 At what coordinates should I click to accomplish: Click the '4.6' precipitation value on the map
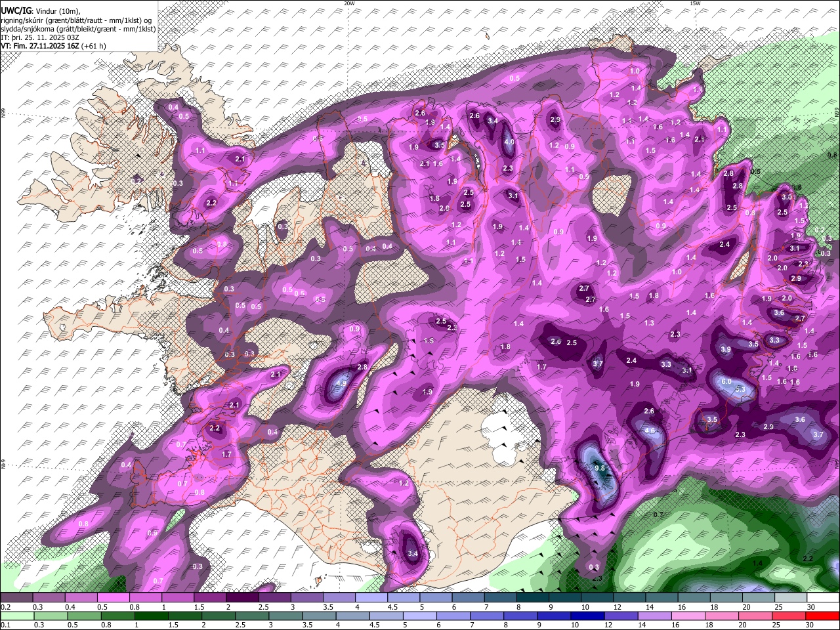[650, 430]
